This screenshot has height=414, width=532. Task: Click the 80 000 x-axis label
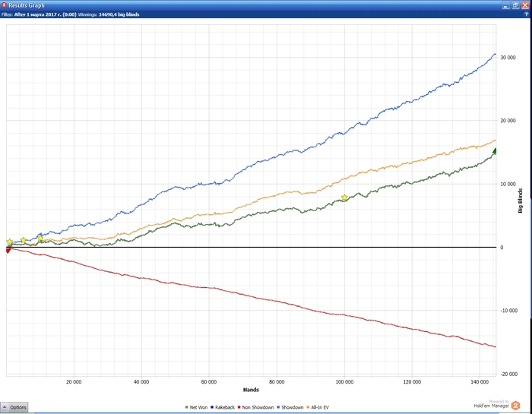click(277, 382)
